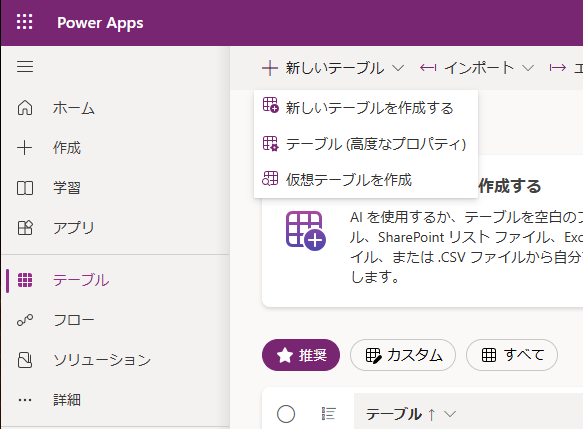The height and width of the screenshot is (429, 583).
Task: Click the icon beside テーブル (高度なプロパティ)
Action: (270, 143)
